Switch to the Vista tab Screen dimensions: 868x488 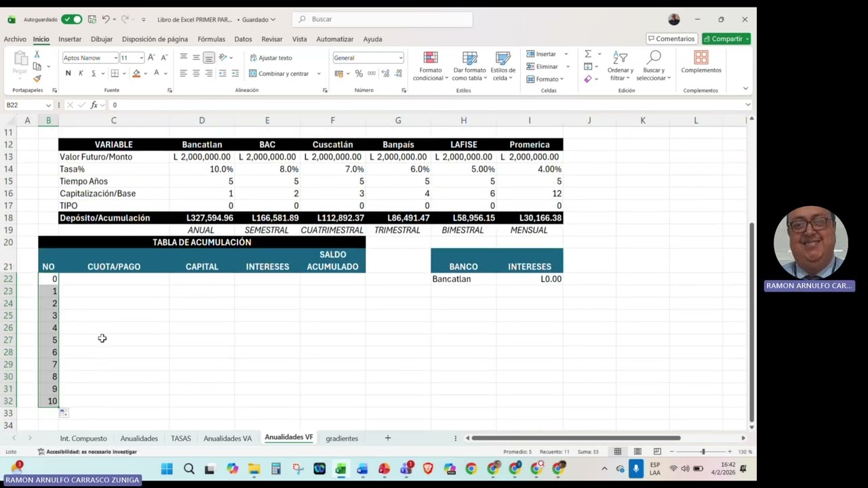click(x=299, y=39)
